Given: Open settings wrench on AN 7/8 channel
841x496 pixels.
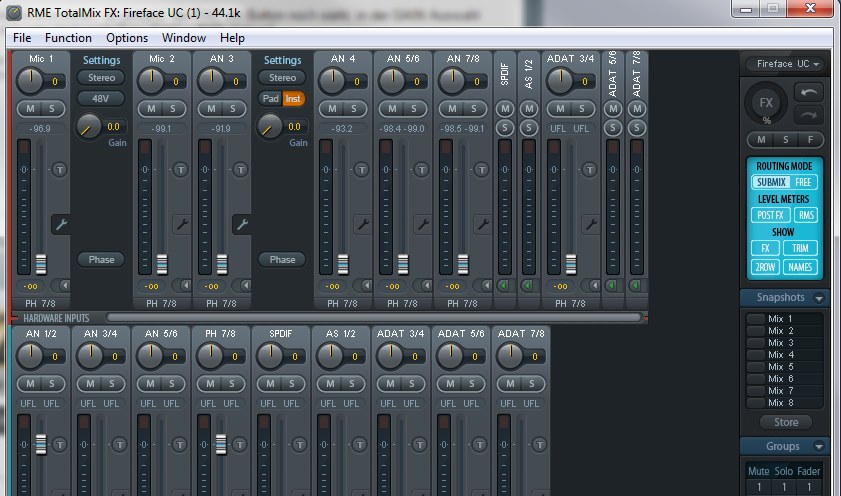Looking at the screenshot, I should pos(483,224).
